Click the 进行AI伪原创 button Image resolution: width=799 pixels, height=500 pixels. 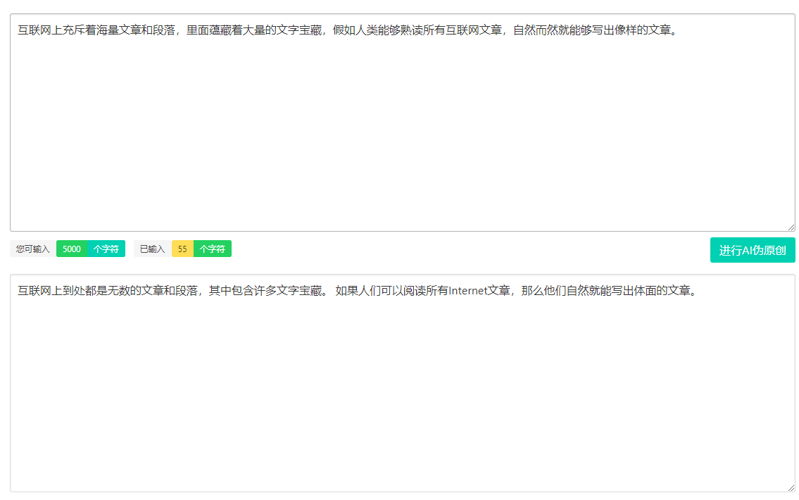pyautogui.click(x=752, y=250)
